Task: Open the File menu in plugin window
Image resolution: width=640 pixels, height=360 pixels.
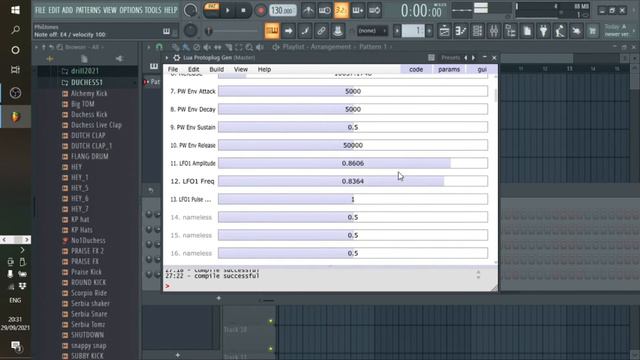Action: (x=173, y=69)
